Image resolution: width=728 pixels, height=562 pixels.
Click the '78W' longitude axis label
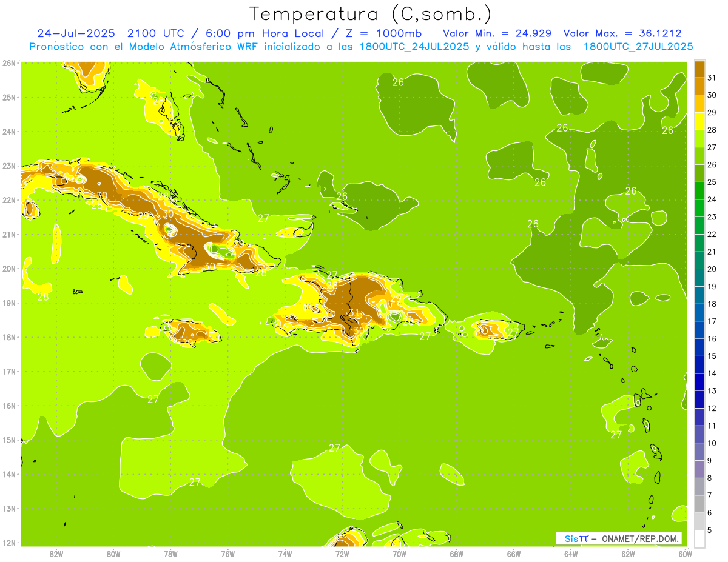tap(170, 554)
